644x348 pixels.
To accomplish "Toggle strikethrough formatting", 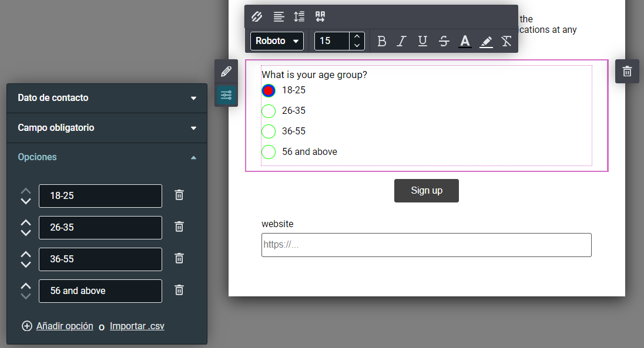I will (x=444, y=41).
